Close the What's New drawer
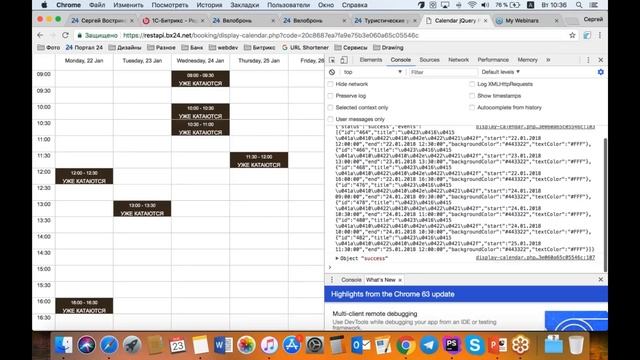The height and width of the screenshot is (360, 640). point(600,280)
